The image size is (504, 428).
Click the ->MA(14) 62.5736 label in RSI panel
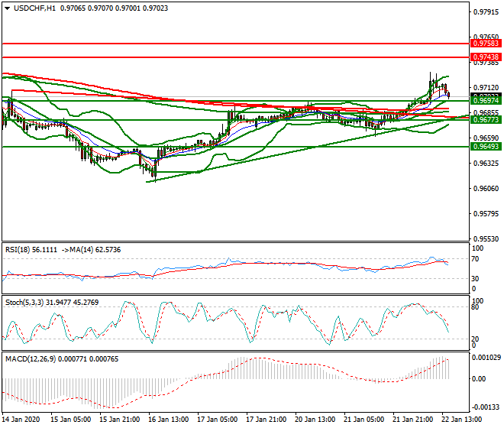click(91, 250)
